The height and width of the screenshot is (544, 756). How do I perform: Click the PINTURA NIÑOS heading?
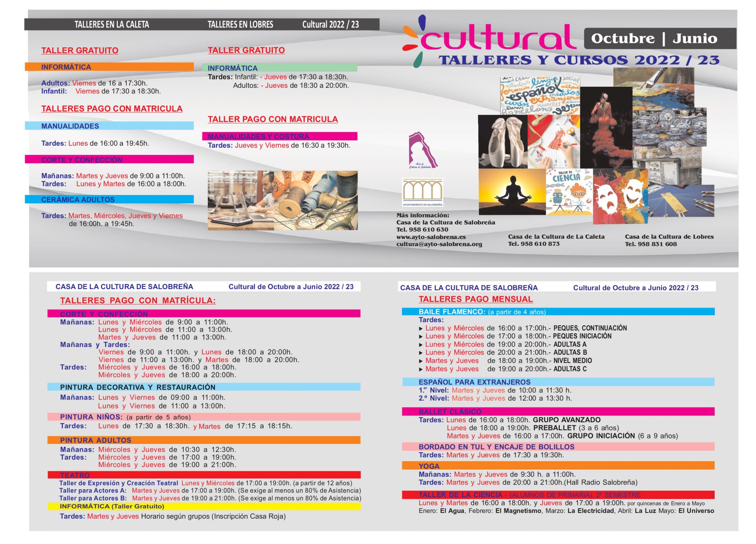click(91, 417)
